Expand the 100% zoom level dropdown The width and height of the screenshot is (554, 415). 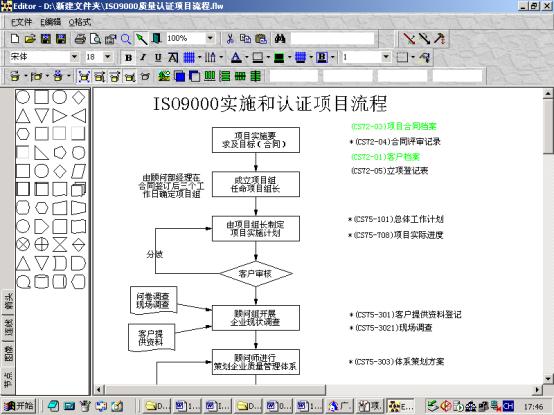pyautogui.click(x=210, y=38)
